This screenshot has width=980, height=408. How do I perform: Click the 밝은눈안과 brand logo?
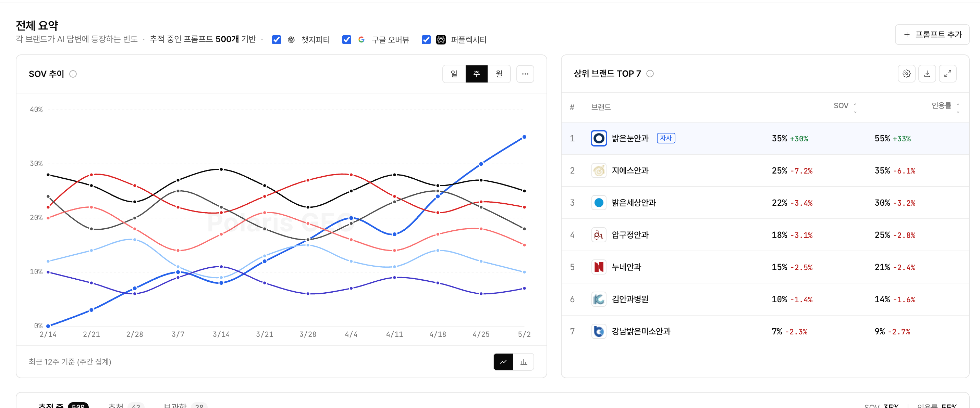598,138
